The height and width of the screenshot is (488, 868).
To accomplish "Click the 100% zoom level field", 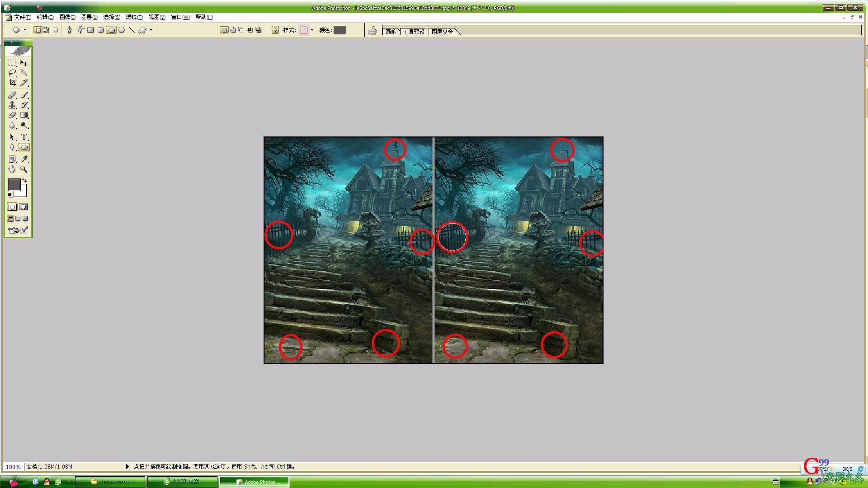I will click(13, 467).
